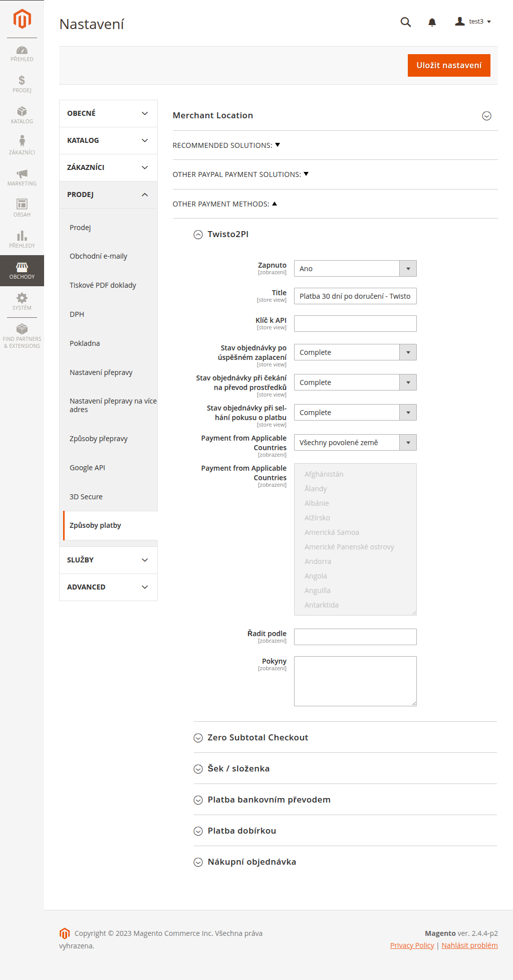Image resolution: width=513 pixels, height=980 pixels.
Task: Click the Magento logo in sidebar
Action: (x=22, y=19)
